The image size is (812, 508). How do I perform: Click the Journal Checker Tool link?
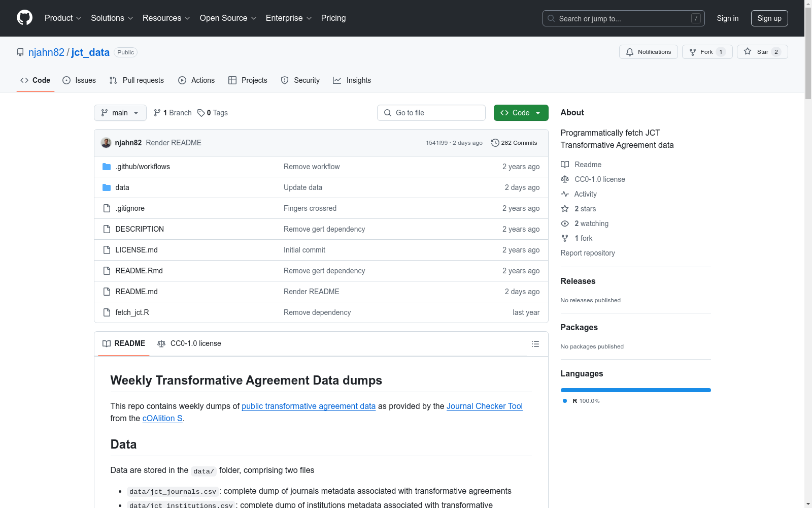click(x=485, y=406)
